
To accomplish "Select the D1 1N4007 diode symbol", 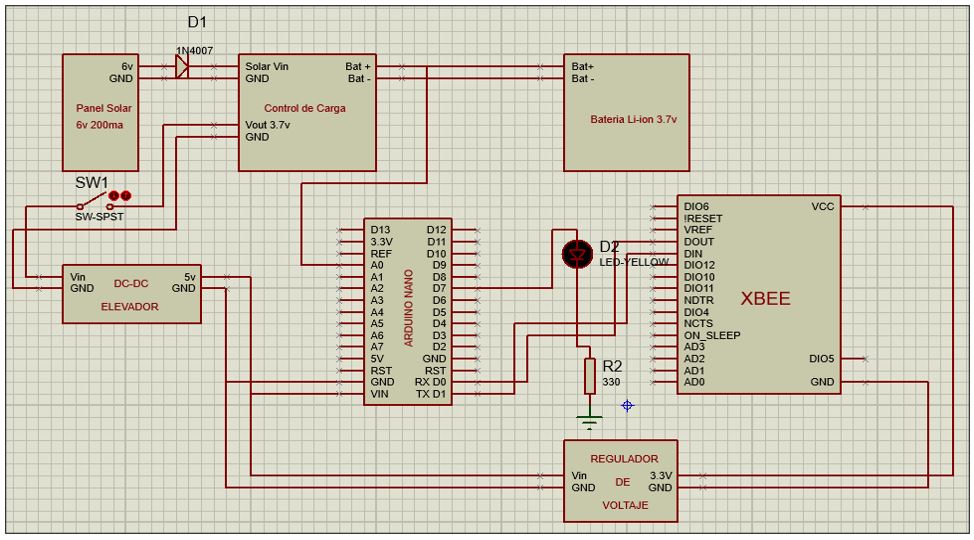I will click(181, 66).
